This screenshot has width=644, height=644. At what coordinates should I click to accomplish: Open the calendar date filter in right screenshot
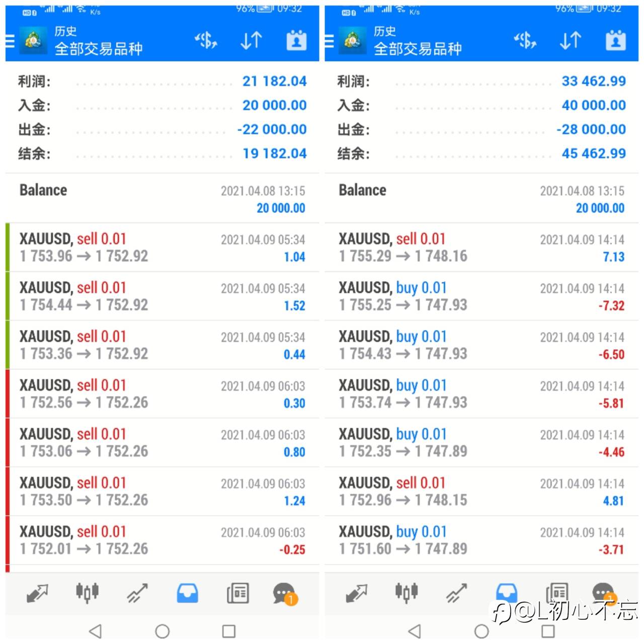coord(616,40)
